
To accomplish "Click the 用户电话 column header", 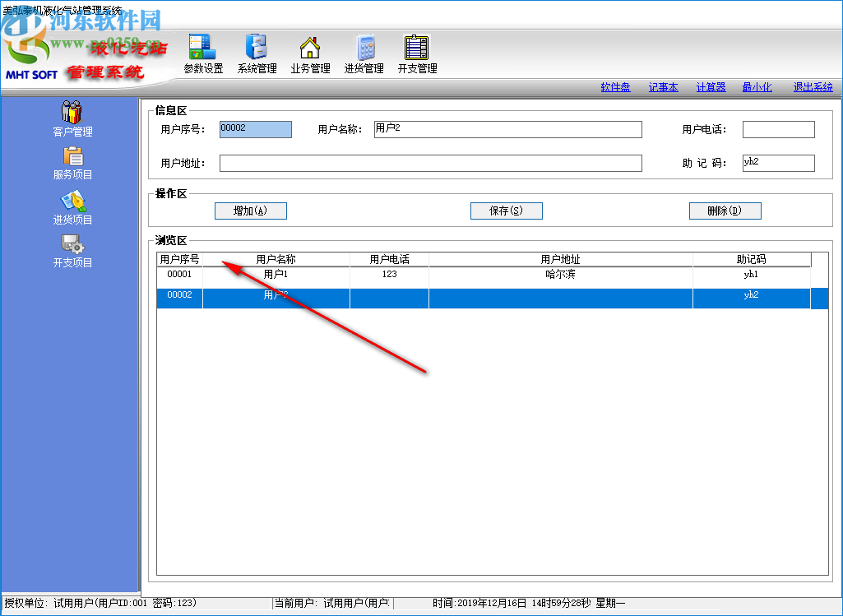I will click(x=389, y=259).
